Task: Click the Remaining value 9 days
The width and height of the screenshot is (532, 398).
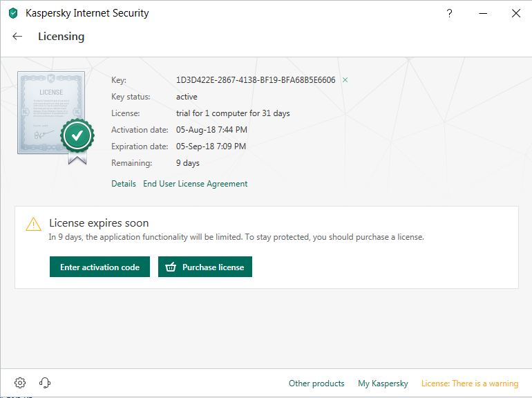Action: click(x=188, y=163)
